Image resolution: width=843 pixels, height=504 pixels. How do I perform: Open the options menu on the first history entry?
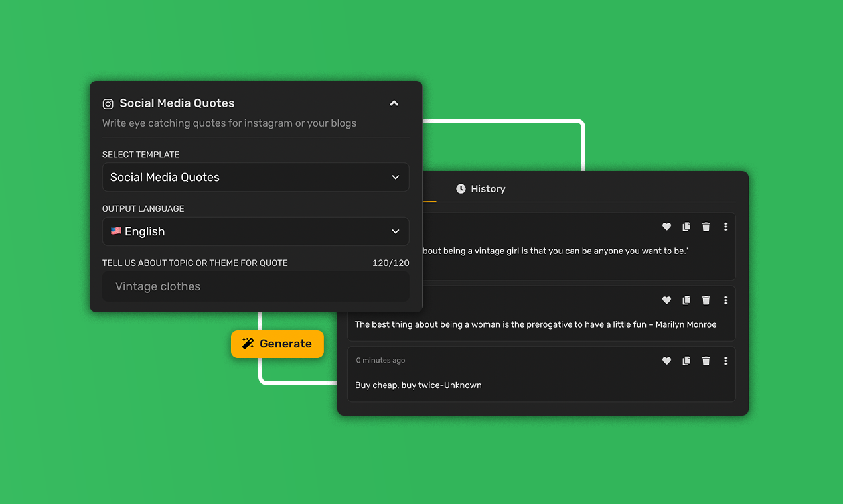click(726, 227)
